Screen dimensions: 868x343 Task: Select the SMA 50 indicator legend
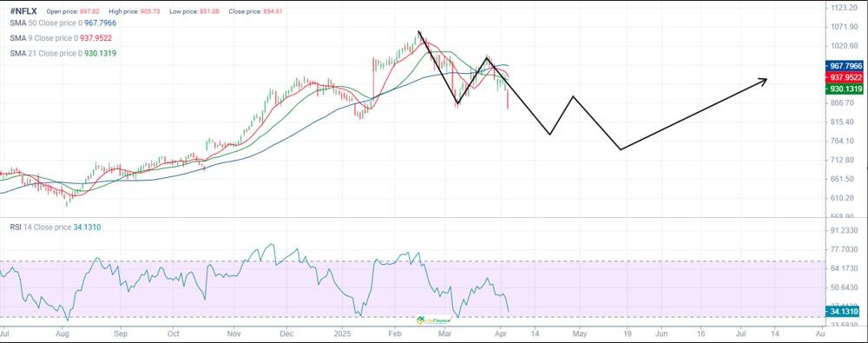(x=63, y=23)
